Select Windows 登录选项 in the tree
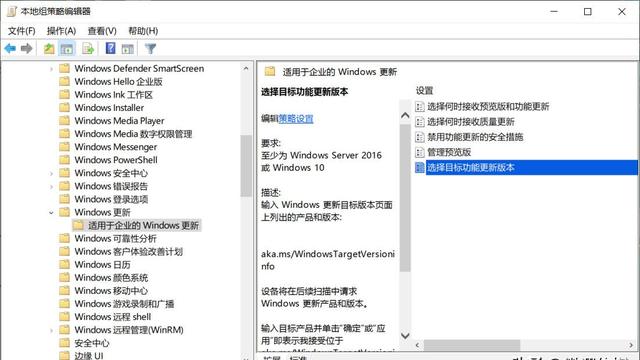This screenshot has width=640, height=360. tap(111, 199)
